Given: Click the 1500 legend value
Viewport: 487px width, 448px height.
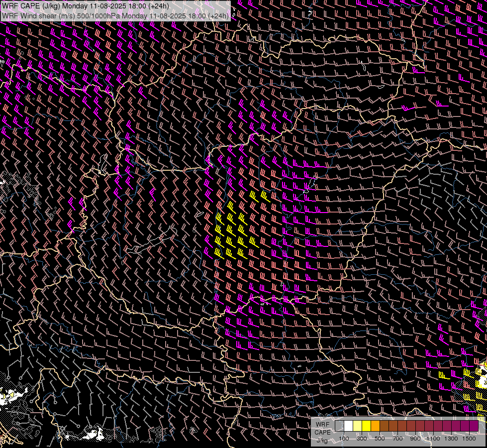Looking at the screenshot, I should [469, 439].
